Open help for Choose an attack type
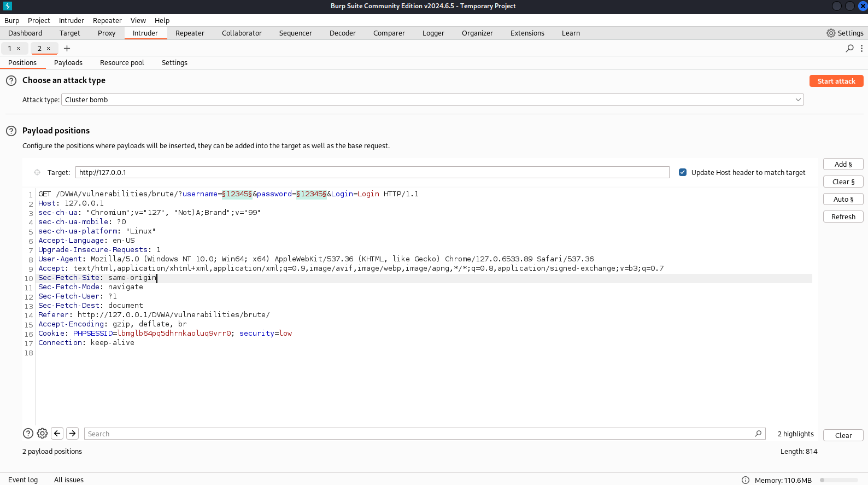 point(11,81)
